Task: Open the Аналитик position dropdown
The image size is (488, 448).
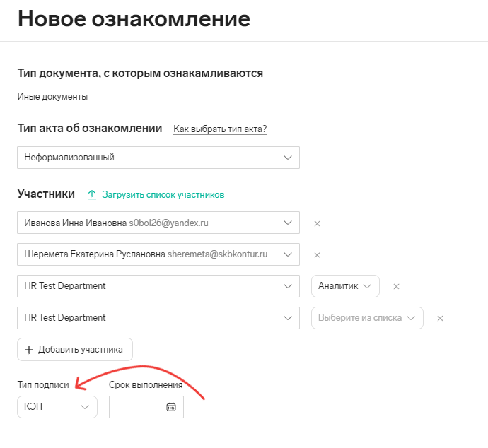Action: pos(345,286)
